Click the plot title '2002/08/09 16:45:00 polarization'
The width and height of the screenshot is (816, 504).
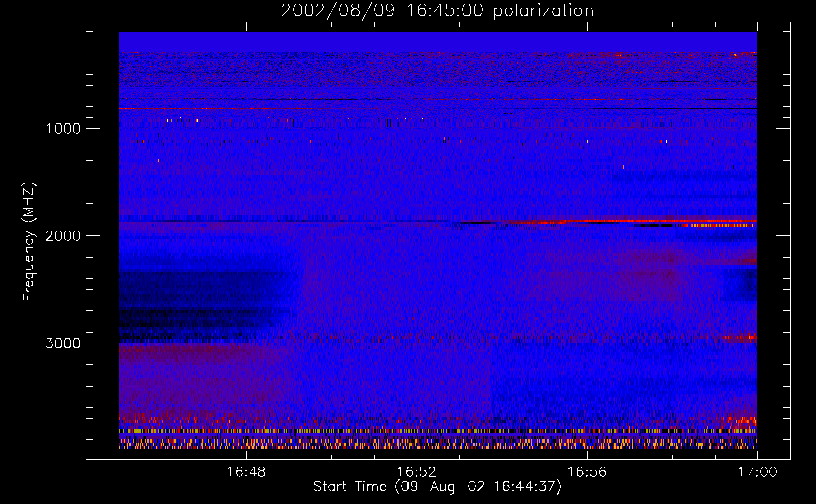pyautogui.click(x=437, y=11)
